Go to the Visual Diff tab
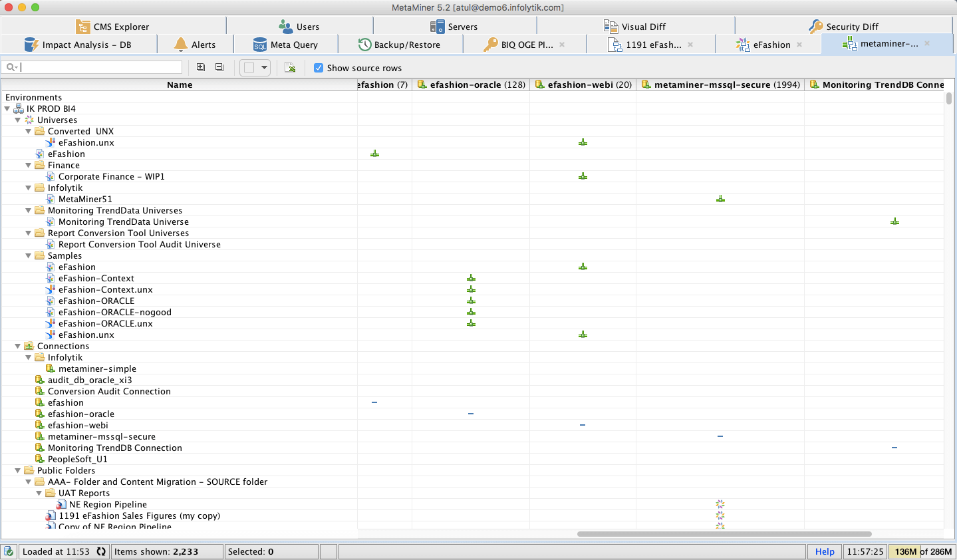Image resolution: width=957 pixels, height=560 pixels. pos(635,27)
